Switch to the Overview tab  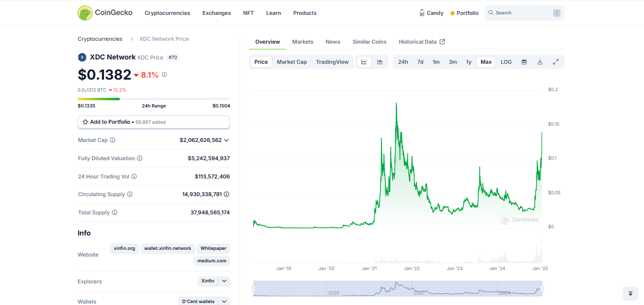coord(267,42)
